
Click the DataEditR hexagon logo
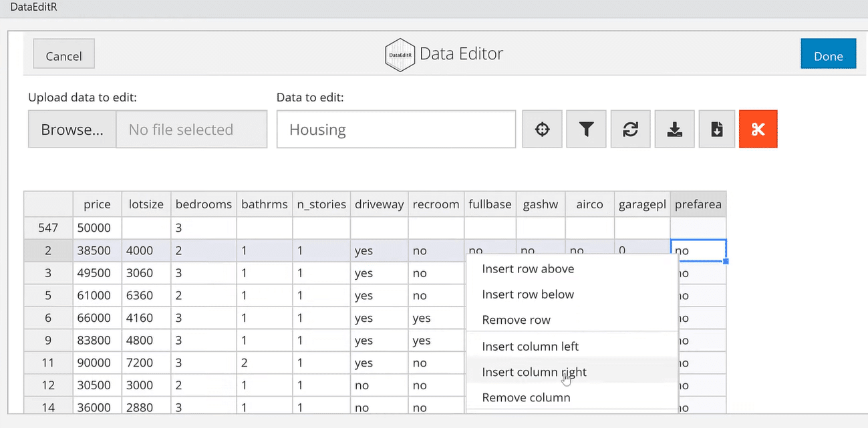tap(401, 55)
